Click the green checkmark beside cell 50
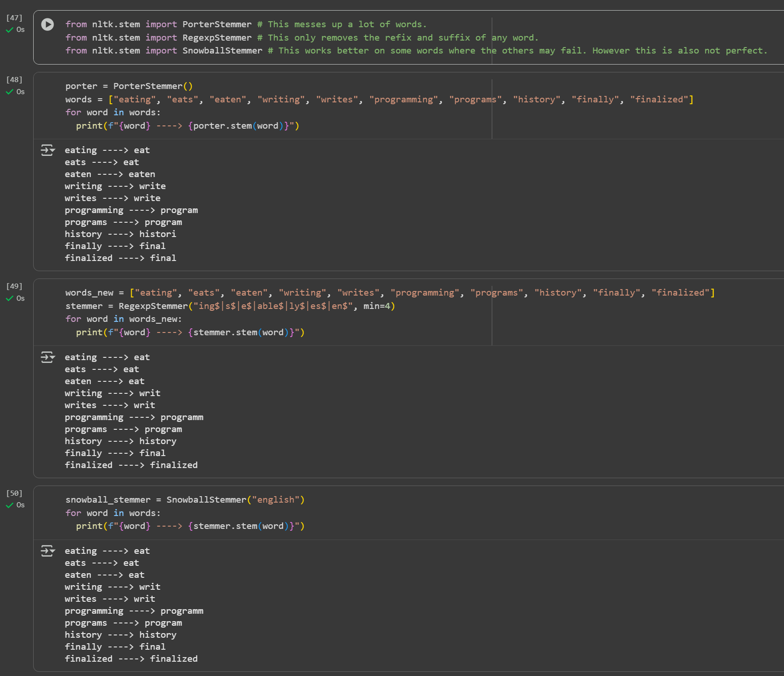784x676 pixels. [10, 505]
